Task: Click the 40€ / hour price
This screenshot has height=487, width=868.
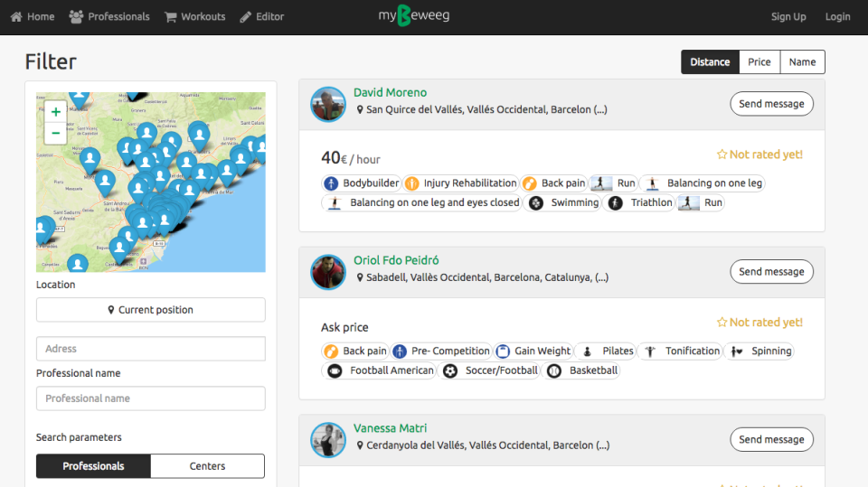Action: click(x=351, y=158)
